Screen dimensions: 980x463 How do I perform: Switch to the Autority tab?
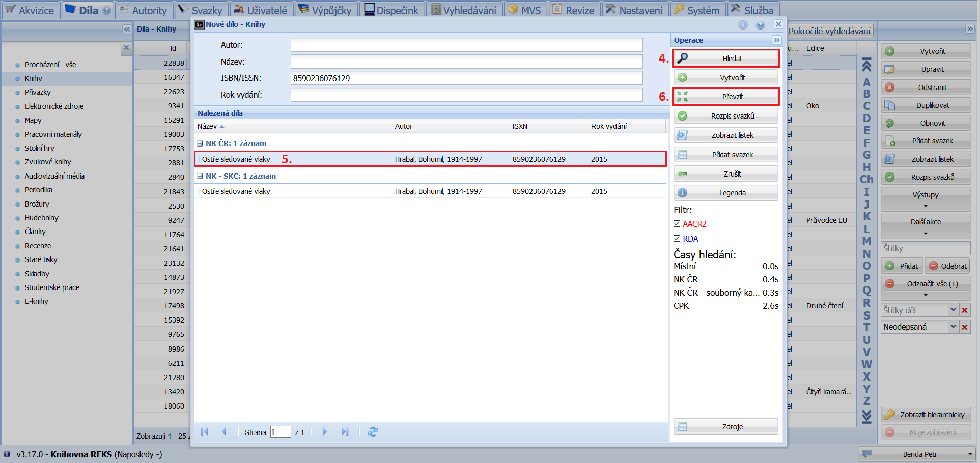(x=144, y=10)
